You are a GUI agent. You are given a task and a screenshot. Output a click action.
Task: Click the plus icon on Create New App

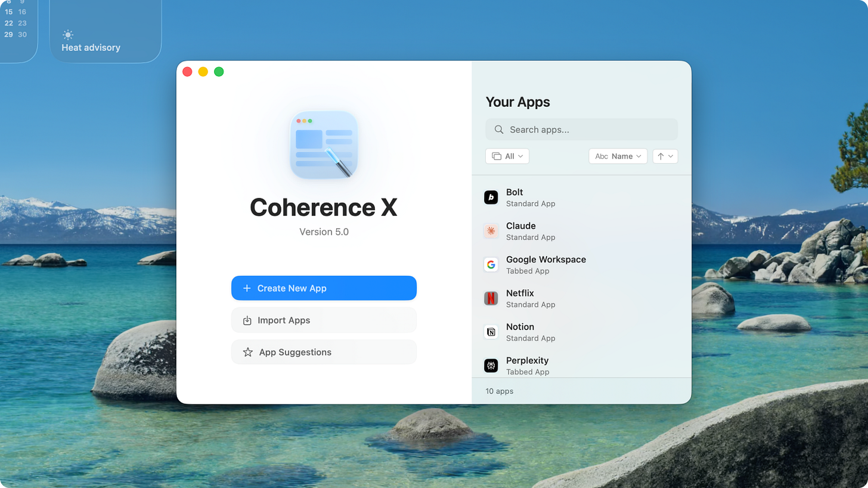click(x=247, y=288)
